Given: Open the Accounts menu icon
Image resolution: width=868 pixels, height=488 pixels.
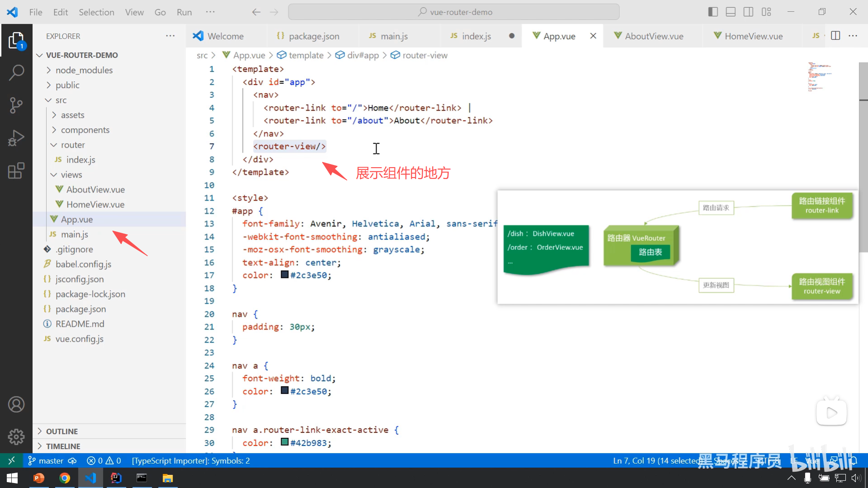Looking at the screenshot, I should [16, 404].
